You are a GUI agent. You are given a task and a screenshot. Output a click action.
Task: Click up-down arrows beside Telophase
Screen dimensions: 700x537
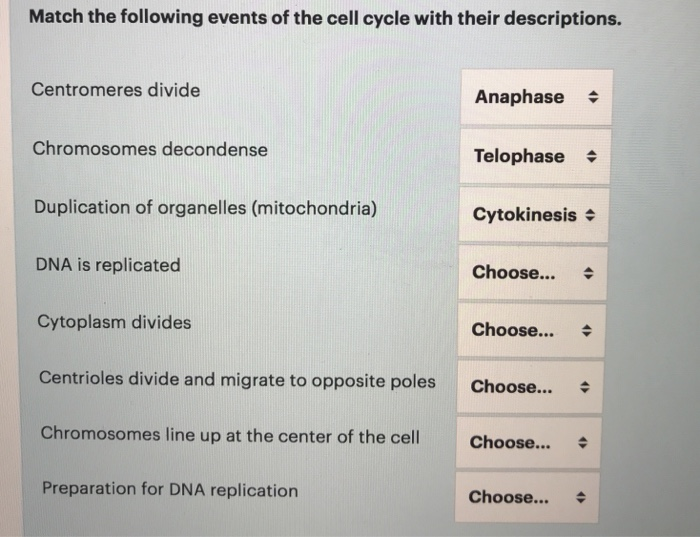click(x=592, y=156)
